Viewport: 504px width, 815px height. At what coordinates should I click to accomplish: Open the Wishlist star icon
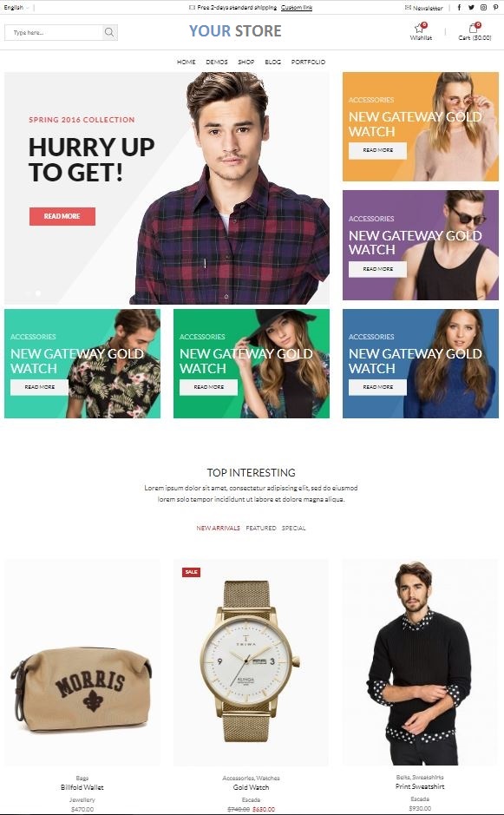point(419,28)
